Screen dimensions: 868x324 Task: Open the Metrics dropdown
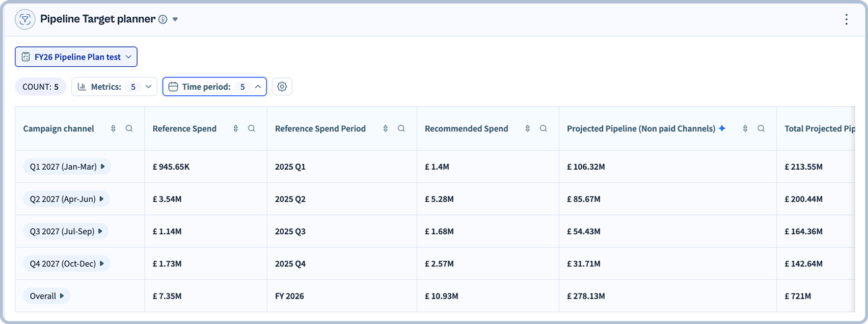tap(114, 87)
